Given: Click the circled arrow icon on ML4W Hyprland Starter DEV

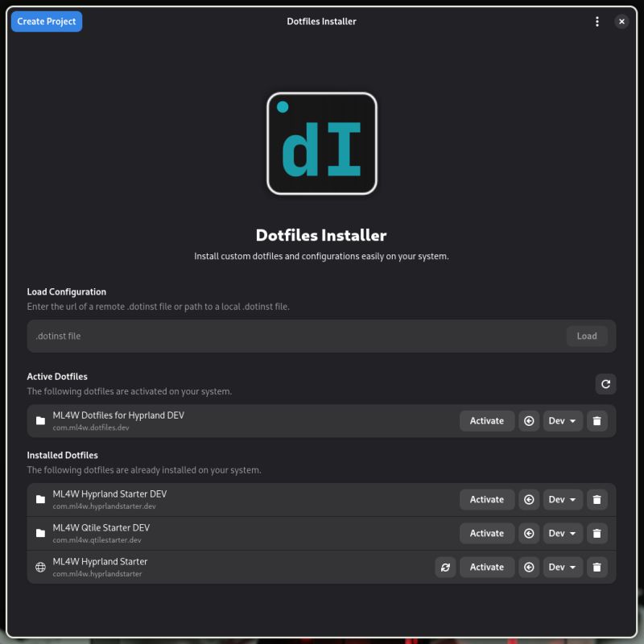Looking at the screenshot, I should pyautogui.click(x=529, y=499).
